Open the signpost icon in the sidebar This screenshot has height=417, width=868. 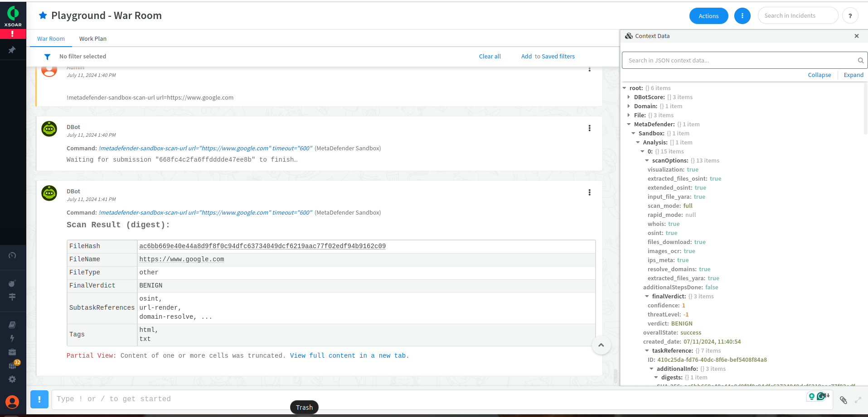coord(12,297)
